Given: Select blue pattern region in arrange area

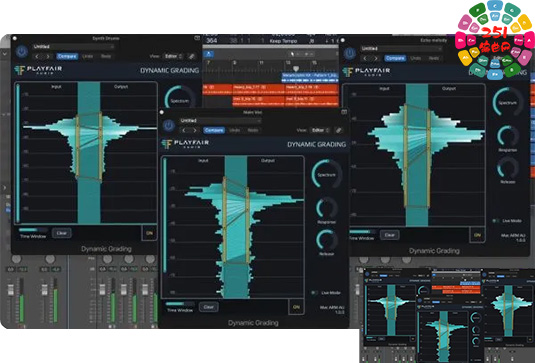Looking at the screenshot, I should tap(310, 77).
